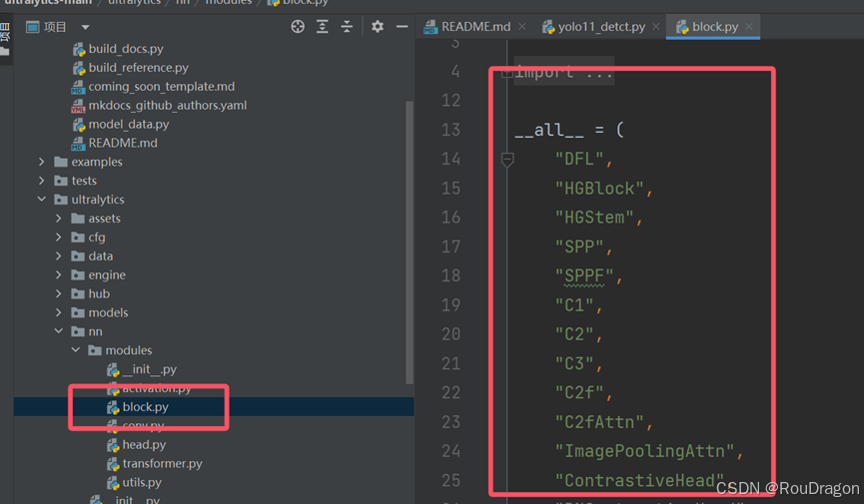Click the "SPPF" string on line 18
This screenshot has height=504, width=864.
[584, 276]
